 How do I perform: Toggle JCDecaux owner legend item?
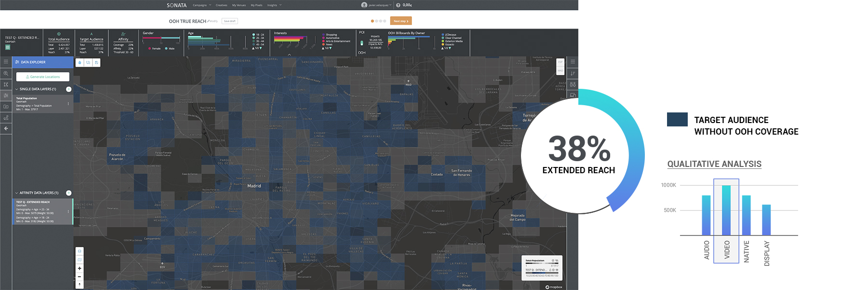(x=449, y=35)
